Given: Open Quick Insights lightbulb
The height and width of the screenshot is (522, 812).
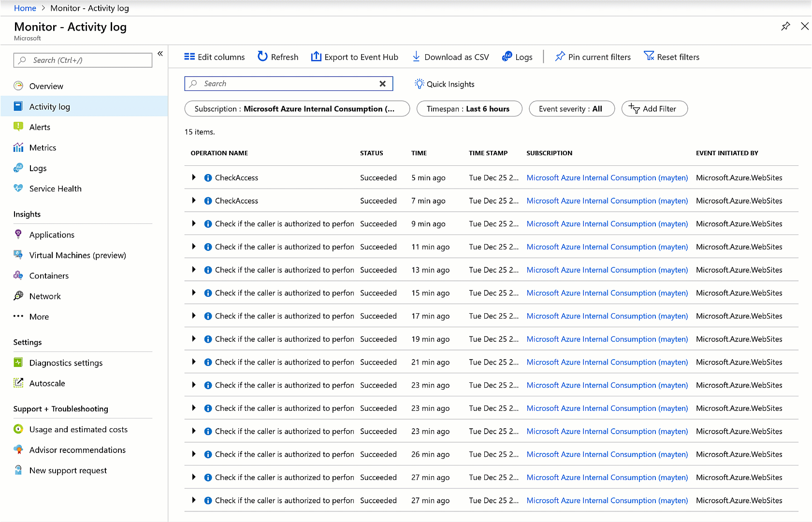Looking at the screenshot, I should tap(419, 84).
